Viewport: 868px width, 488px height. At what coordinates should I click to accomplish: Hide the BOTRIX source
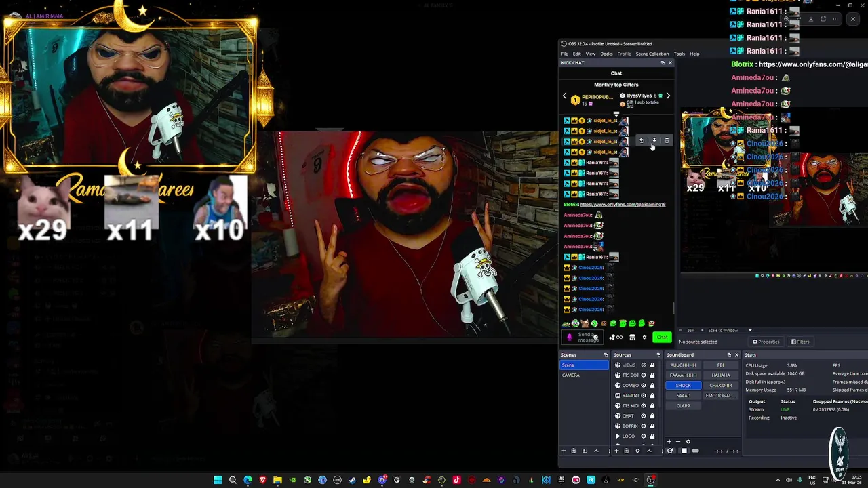[644, 426]
